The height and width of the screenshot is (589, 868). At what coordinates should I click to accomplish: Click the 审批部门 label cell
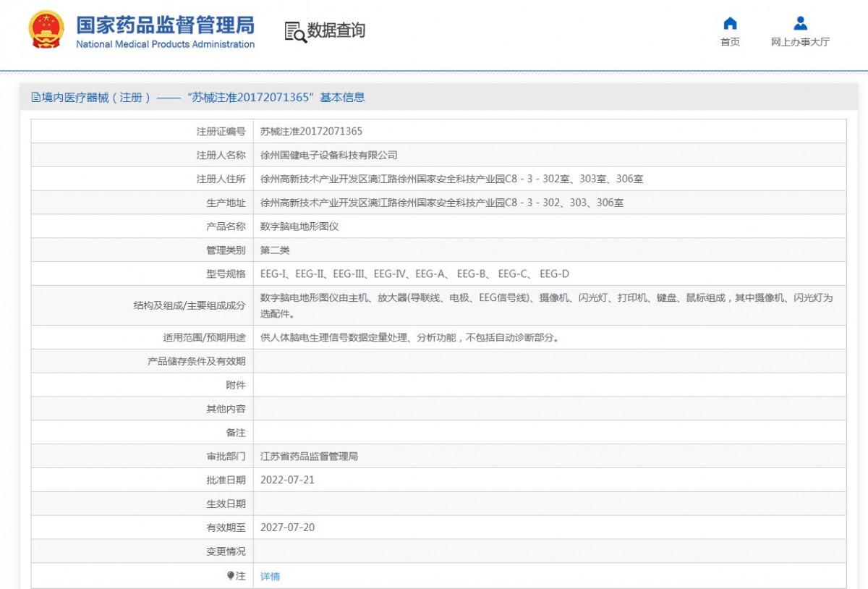point(142,457)
